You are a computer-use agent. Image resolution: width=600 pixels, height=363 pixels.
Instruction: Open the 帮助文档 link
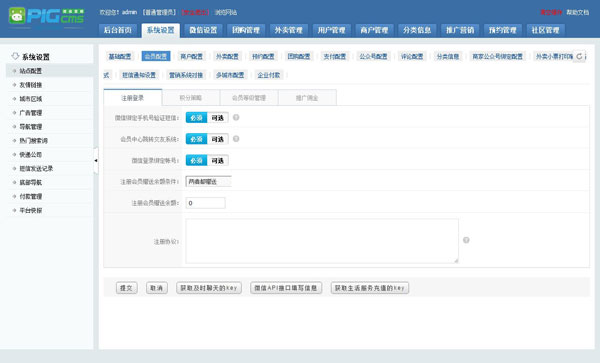tap(578, 12)
